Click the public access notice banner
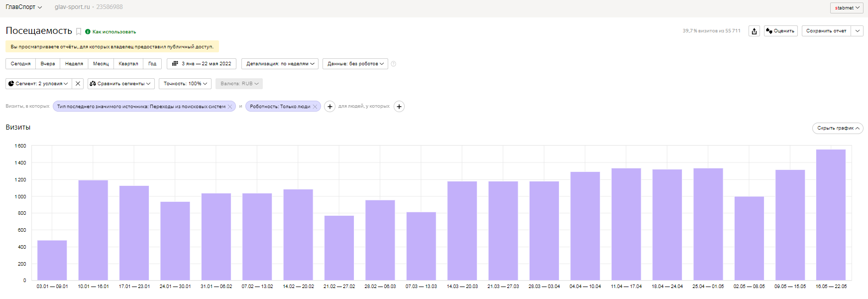 [112, 47]
